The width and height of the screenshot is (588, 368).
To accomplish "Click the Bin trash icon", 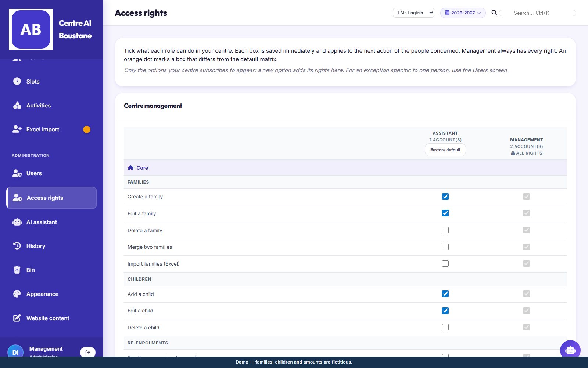I will click(x=17, y=270).
